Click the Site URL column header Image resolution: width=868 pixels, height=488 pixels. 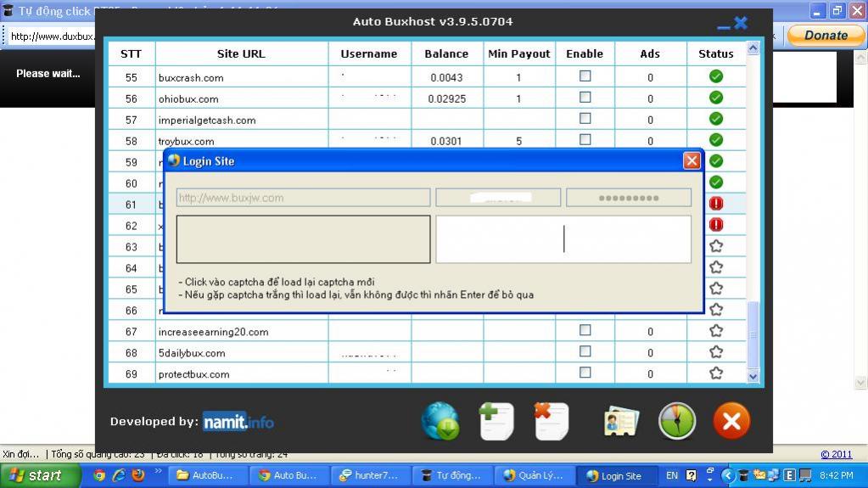coord(241,53)
